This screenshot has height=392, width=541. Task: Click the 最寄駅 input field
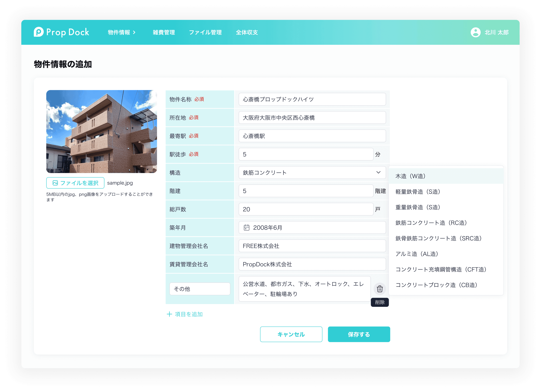[x=312, y=136]
